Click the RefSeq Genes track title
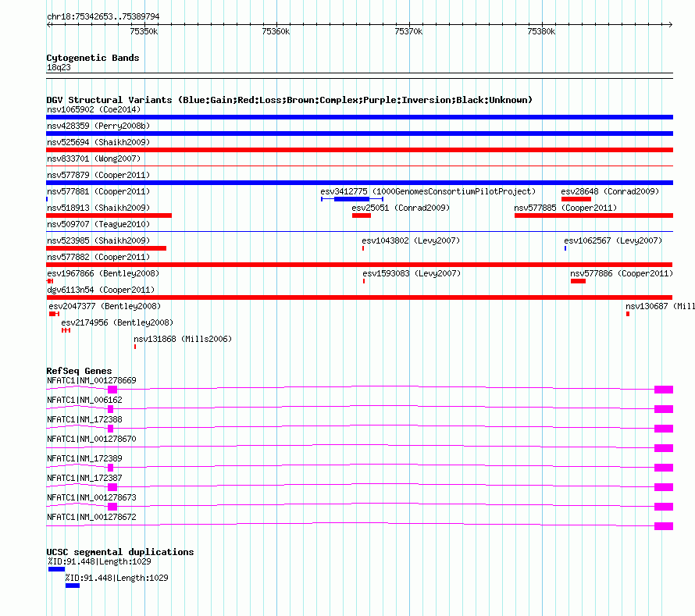This screenshot has height=616, width=695. click(x=80, y=371)
